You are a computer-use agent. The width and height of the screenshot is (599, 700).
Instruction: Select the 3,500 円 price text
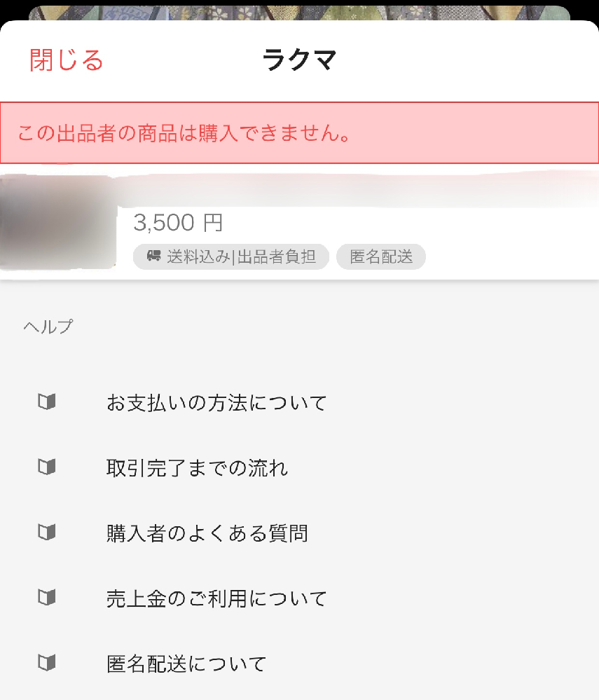point(179,223)
